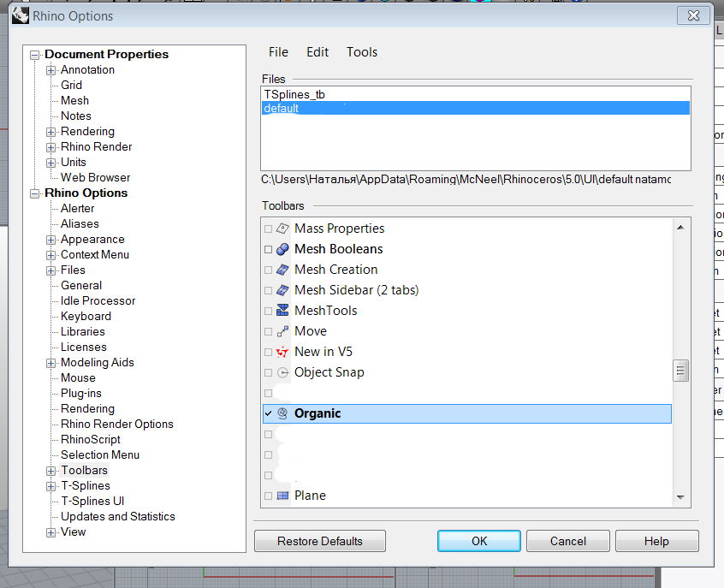Image resolution: width=724 pixels, height=588 pixels.
Task: Enable the Mass Properties toolbar checkbox
Action: pos(268,229)
